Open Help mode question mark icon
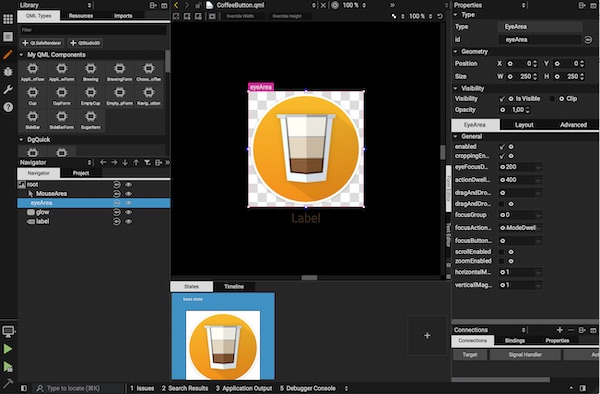 [x=8, y=107]
